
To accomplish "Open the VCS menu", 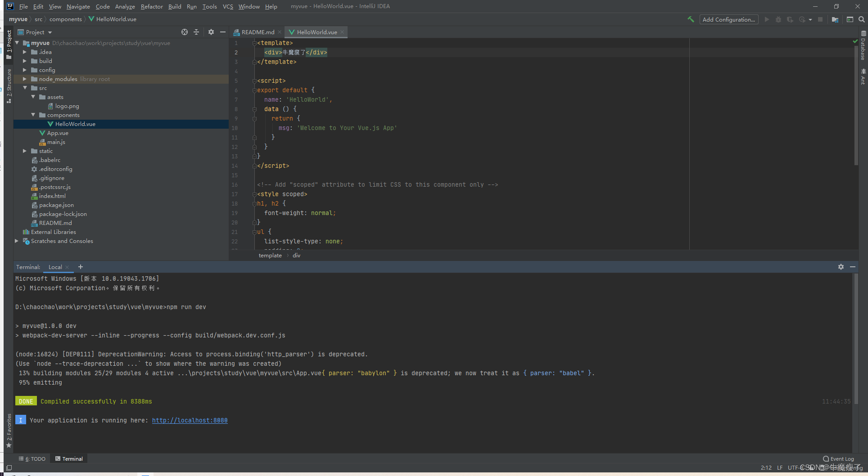I will coord(228,6).
